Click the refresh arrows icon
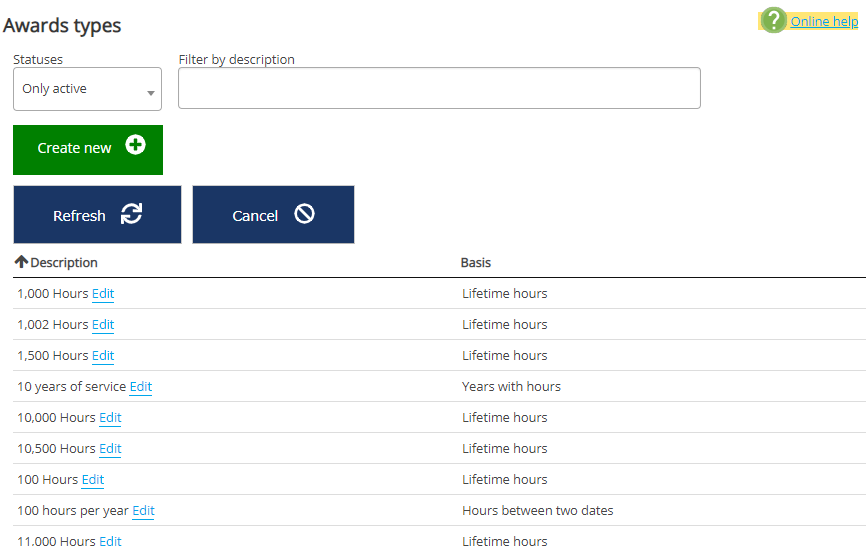This screenshot has width=867, height=546. pyautogui.click(x=131, y=214)
